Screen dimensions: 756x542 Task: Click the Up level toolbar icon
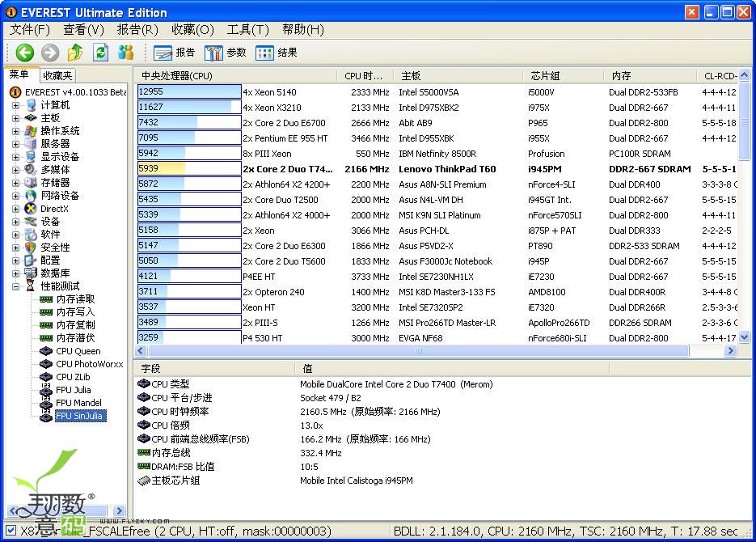(x=74, y=52)
